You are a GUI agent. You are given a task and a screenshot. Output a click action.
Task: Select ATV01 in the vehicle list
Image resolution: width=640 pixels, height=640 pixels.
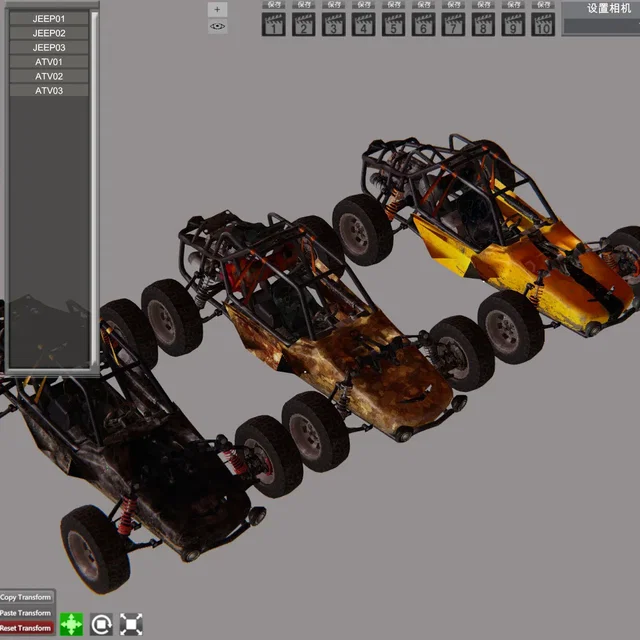[49, 62]
